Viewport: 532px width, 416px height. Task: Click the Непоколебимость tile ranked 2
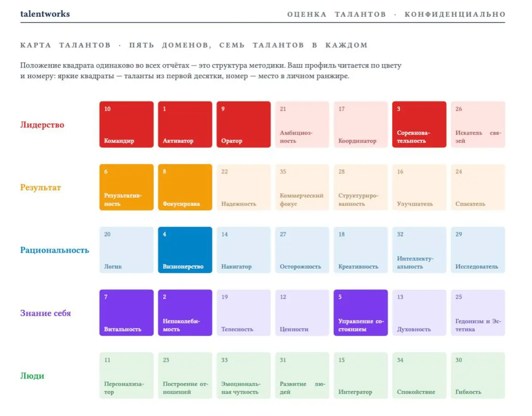pos(185,313)
